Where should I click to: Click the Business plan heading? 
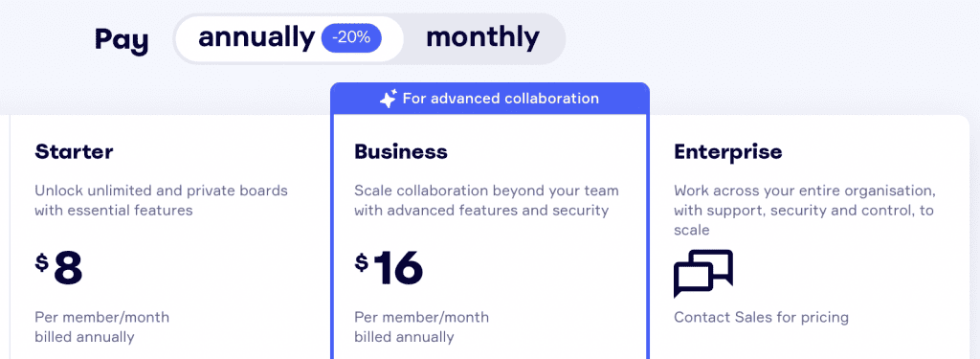pyautogui.click(x=401, y=151)
